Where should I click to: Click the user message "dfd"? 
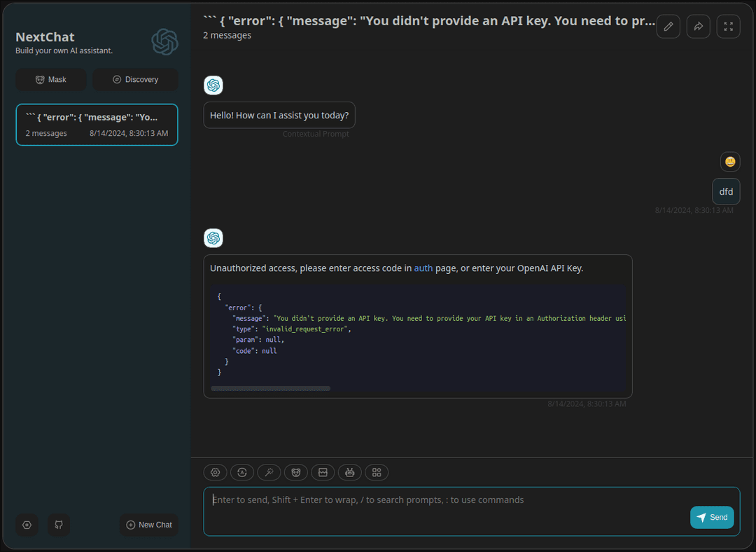(726, 191)
